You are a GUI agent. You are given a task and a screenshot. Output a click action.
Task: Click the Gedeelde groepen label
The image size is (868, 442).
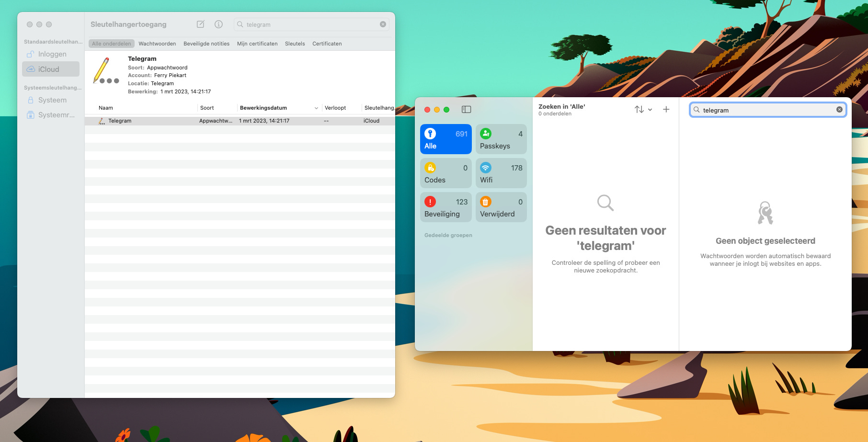click(448, 235)
